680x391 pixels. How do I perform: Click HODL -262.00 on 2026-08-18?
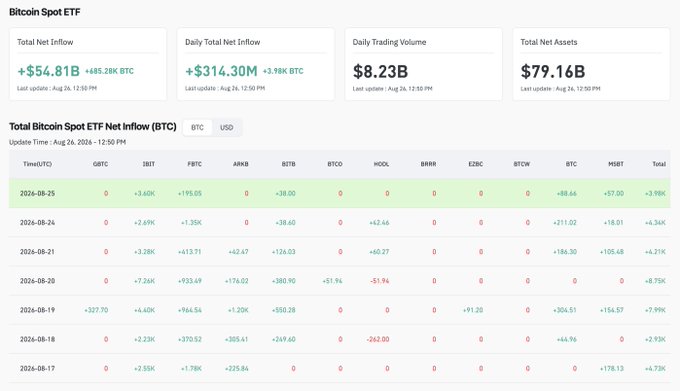378,339
